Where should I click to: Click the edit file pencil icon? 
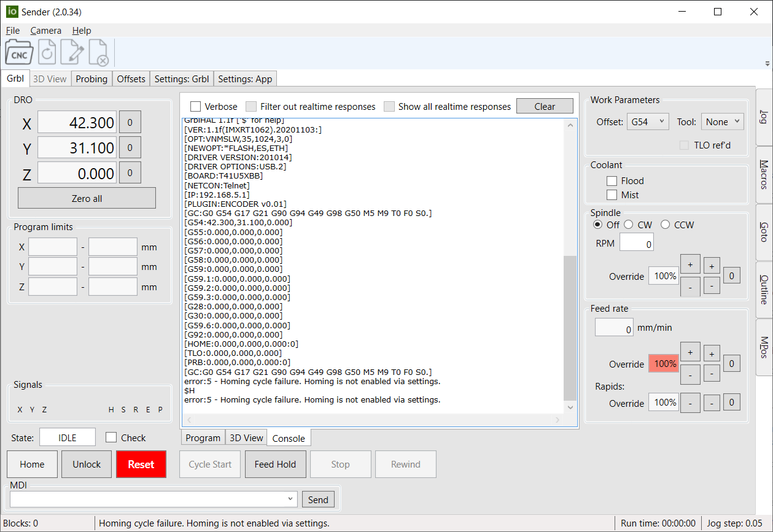(72, 53)
